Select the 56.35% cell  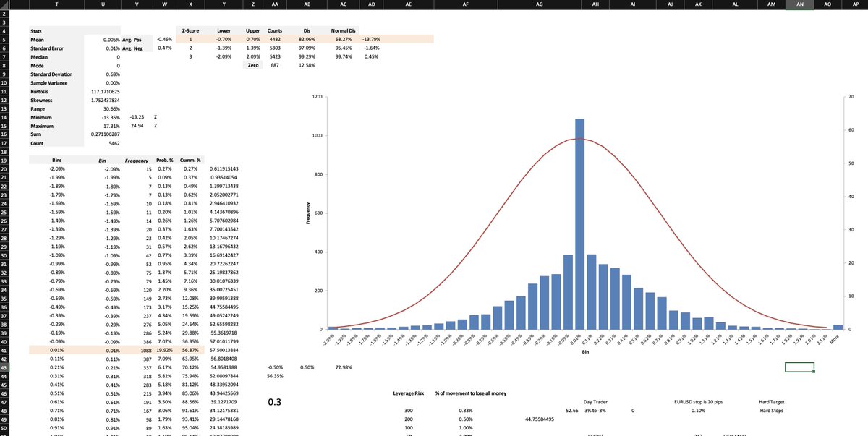point(275,376)
